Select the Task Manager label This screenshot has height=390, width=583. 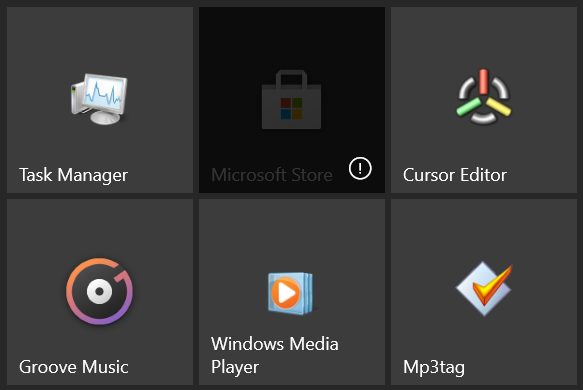tap(74, 175)
